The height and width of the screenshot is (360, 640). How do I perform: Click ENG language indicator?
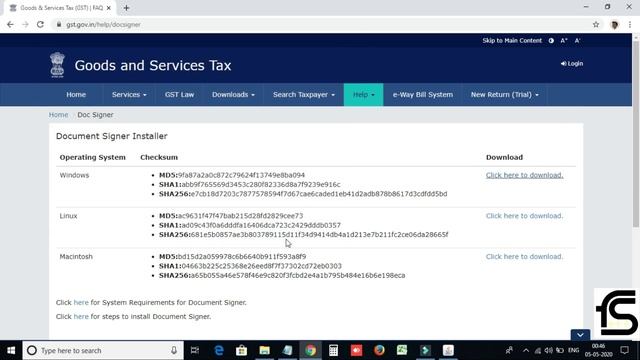573,350
